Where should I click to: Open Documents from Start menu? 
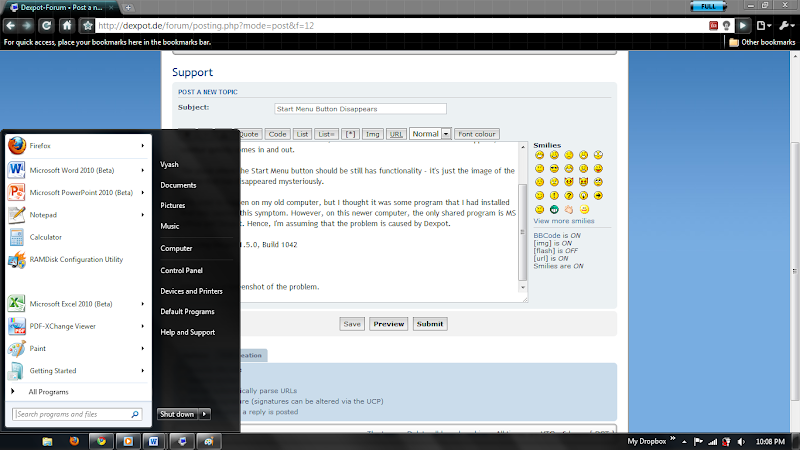[178, 185]
